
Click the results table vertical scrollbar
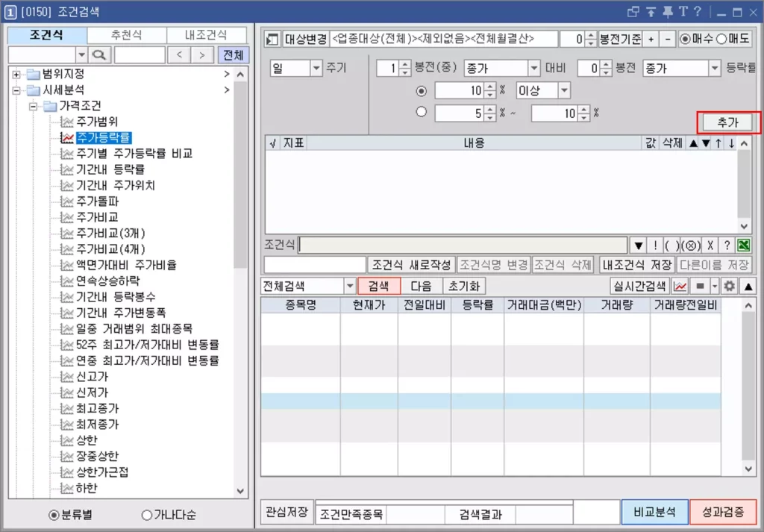[748, 387]
